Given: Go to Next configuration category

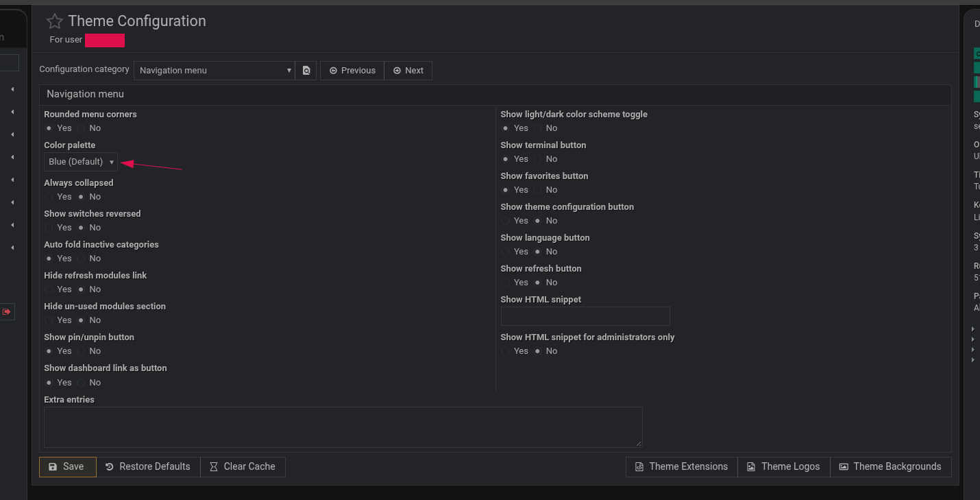Looking at the screenshot, I should tap(408, 71).
